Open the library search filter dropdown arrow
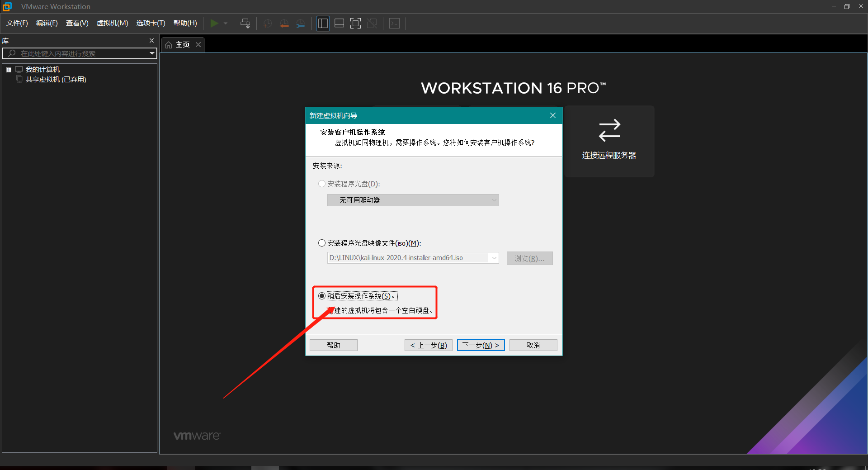This screenshot has width=868, height=470. point(152,53)
